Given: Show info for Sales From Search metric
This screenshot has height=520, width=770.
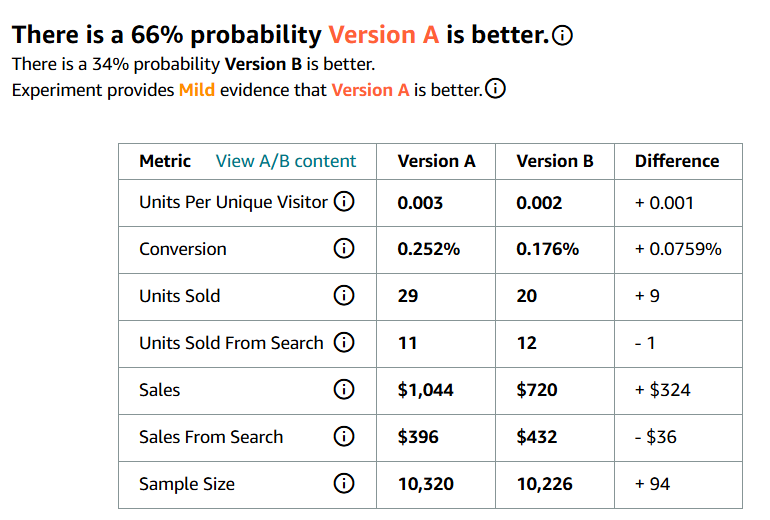Looking at the screenshot, I should click(x=344, y=436).
